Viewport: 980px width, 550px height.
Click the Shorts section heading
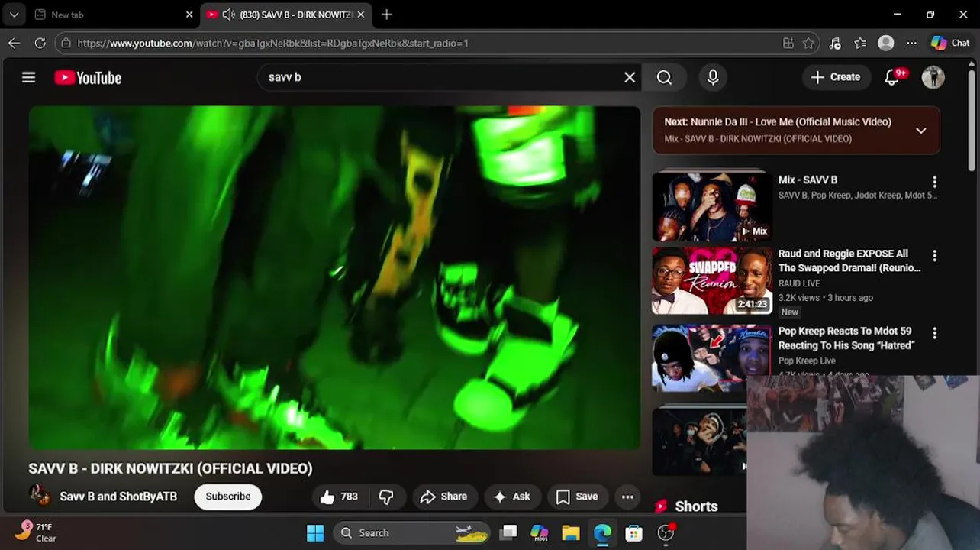pyautogui.click(x=696, y=506)
